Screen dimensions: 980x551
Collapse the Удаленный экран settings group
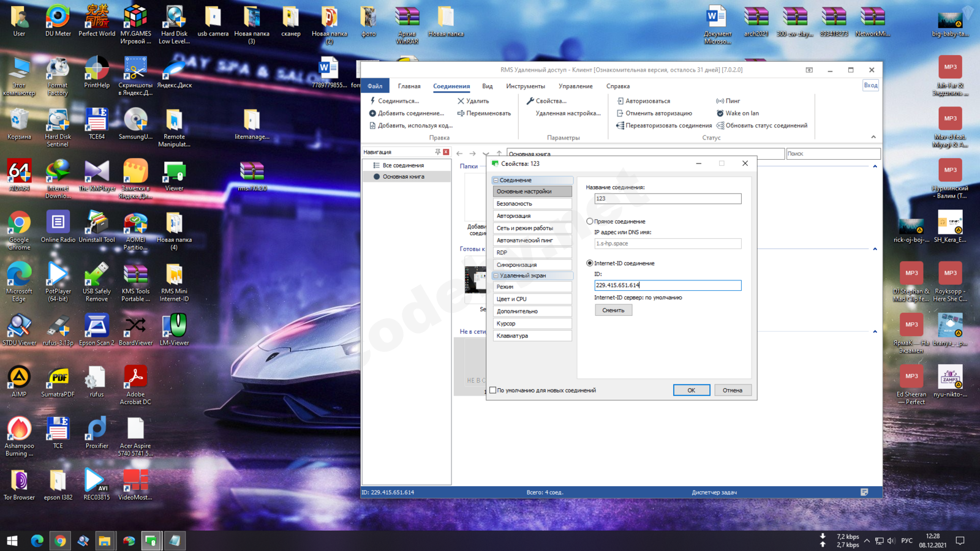496,276
